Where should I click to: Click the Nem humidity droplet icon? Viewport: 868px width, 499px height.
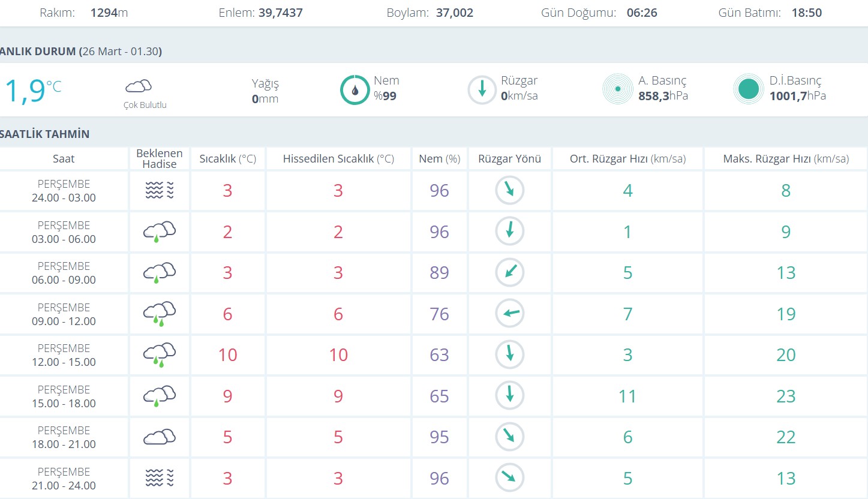(x=355, y=90)
